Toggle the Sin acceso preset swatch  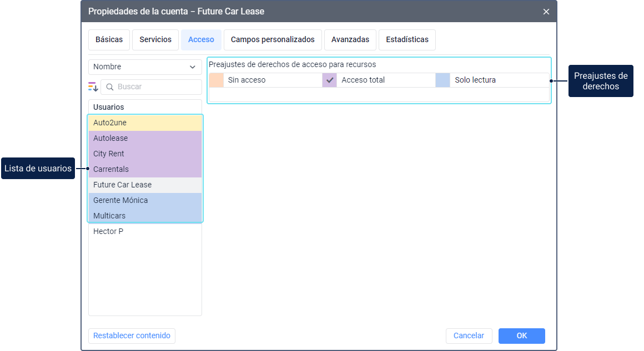(217, 80)
